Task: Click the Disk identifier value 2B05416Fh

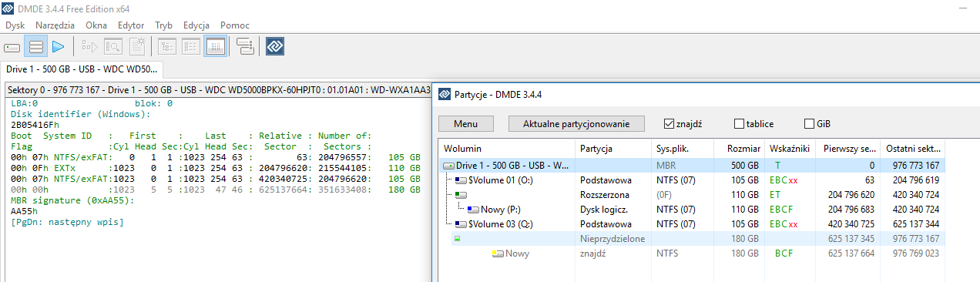Action: click(35, 124)
